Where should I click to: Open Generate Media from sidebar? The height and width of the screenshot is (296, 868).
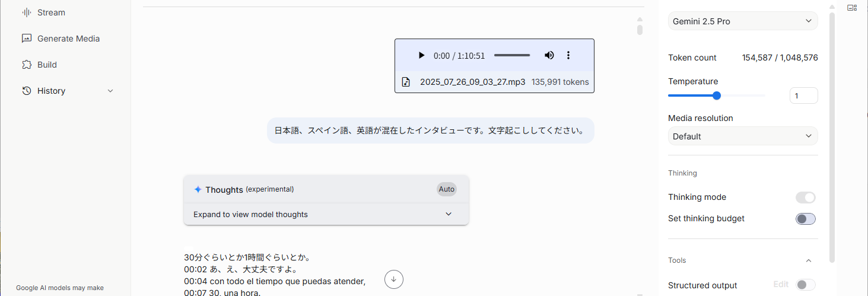(x=68, y=39)
